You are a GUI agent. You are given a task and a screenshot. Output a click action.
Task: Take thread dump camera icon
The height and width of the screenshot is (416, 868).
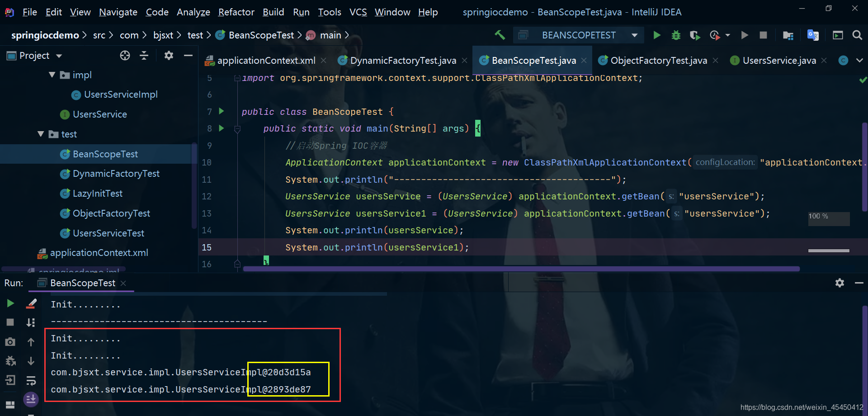[10, 342]
